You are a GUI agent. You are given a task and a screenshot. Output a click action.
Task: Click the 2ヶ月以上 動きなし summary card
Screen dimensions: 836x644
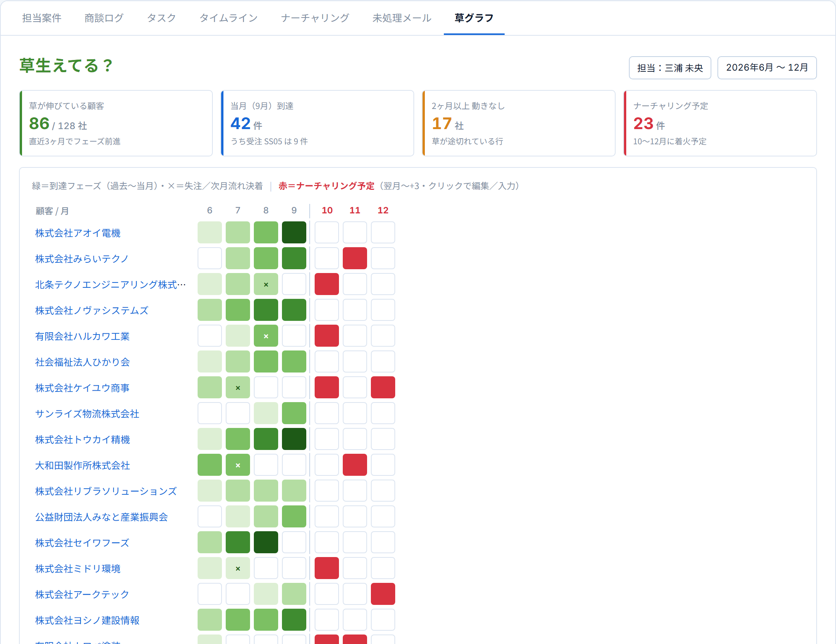519,123
